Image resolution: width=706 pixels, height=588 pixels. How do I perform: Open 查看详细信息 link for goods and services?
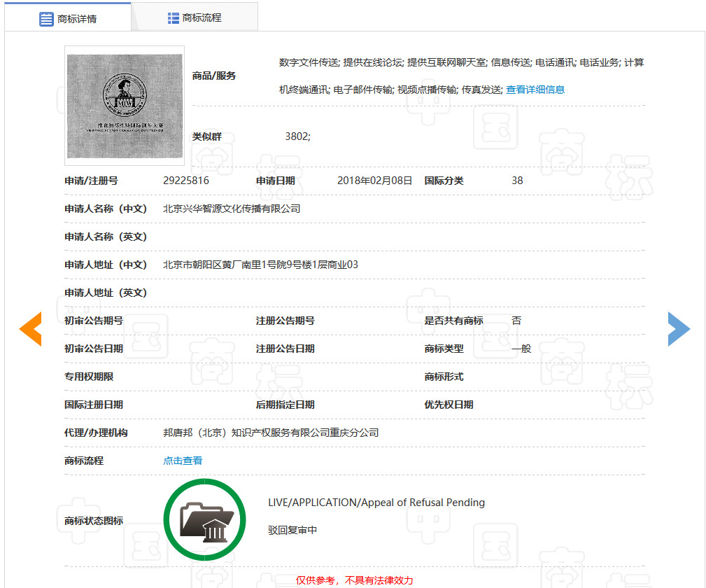pyautogui.click(x=537, y=90)
